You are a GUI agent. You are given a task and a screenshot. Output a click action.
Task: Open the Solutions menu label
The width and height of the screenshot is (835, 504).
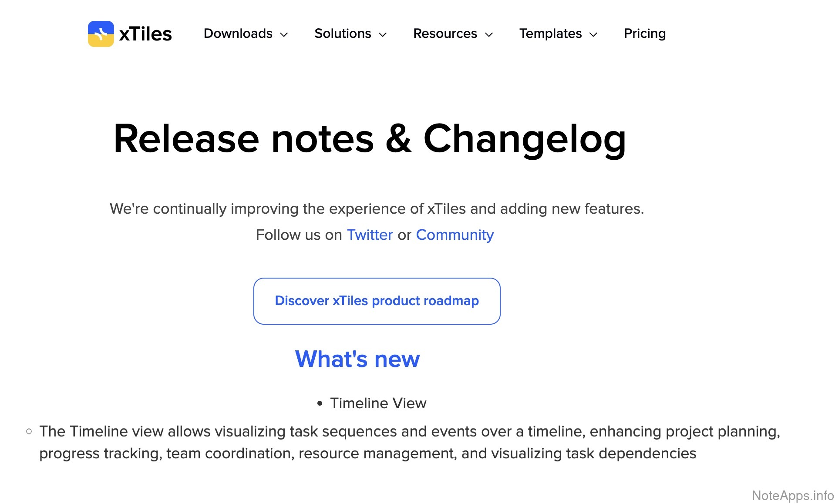coord(343,34)
